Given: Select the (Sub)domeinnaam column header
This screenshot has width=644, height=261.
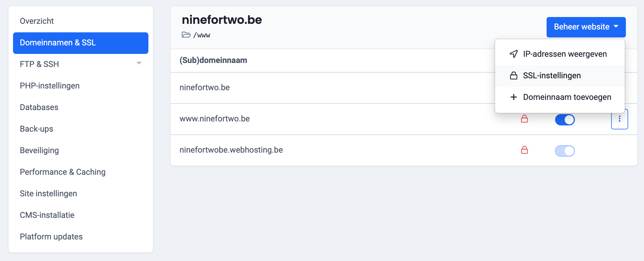Looking at the screenshot, I should click(213, 60).
